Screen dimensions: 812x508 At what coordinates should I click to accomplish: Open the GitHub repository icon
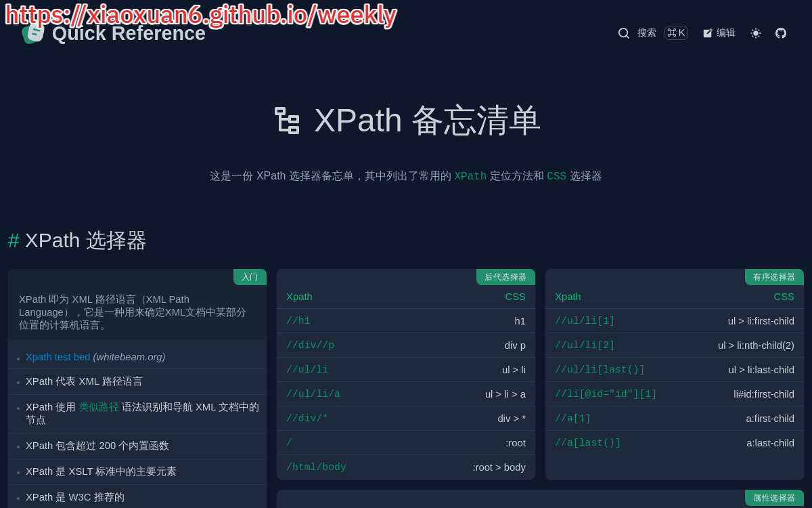pyautogui.click(x=781, y=33)
